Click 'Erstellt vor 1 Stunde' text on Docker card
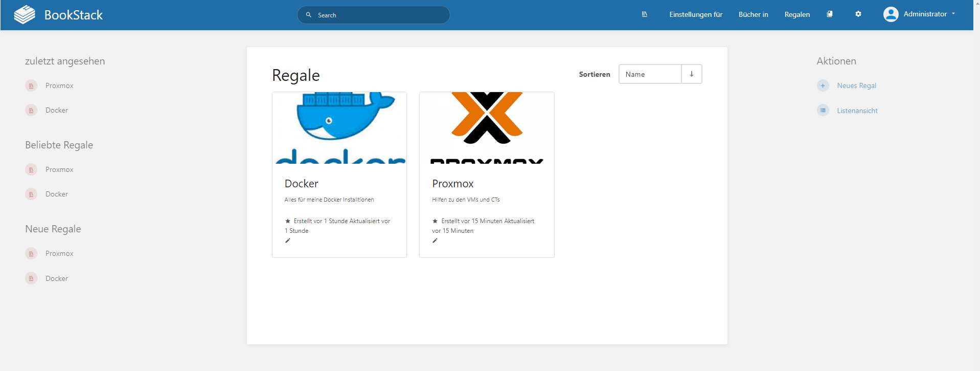The width and height of the screenshot is (980, 371). pyautogui.click(x=321, y=221)
